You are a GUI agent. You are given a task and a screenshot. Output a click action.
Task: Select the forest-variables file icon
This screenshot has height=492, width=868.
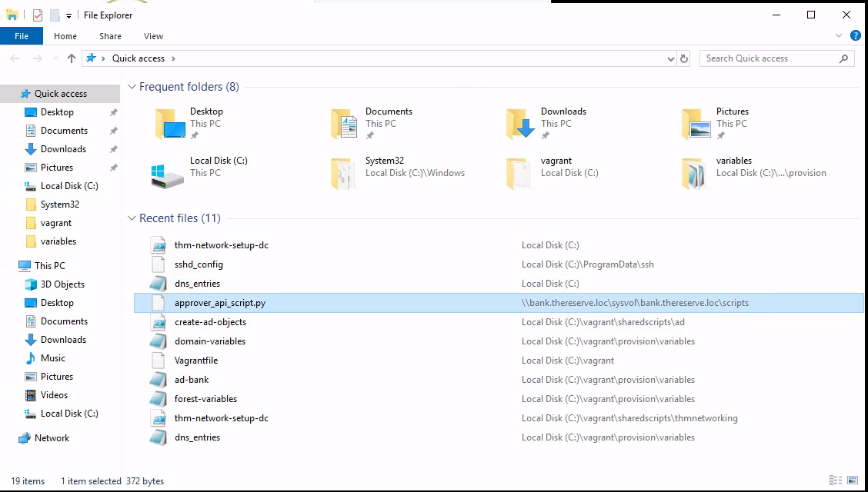(159, 399)
